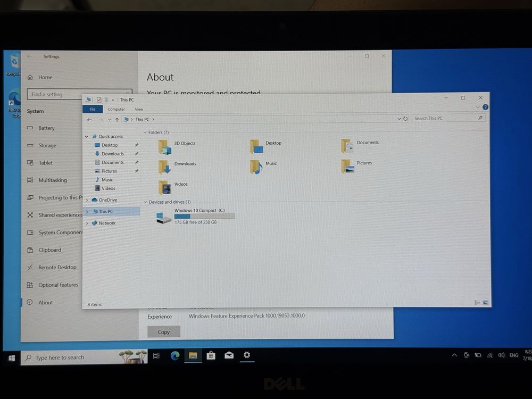
Task: Select Multitasking in Settings sidebar
Action: click(52, 180)
